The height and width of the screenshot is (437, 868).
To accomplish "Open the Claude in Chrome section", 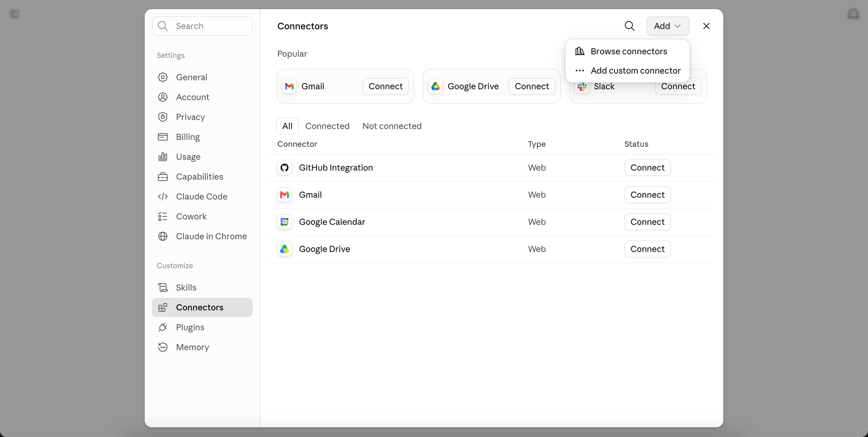I will click(202, 237).
